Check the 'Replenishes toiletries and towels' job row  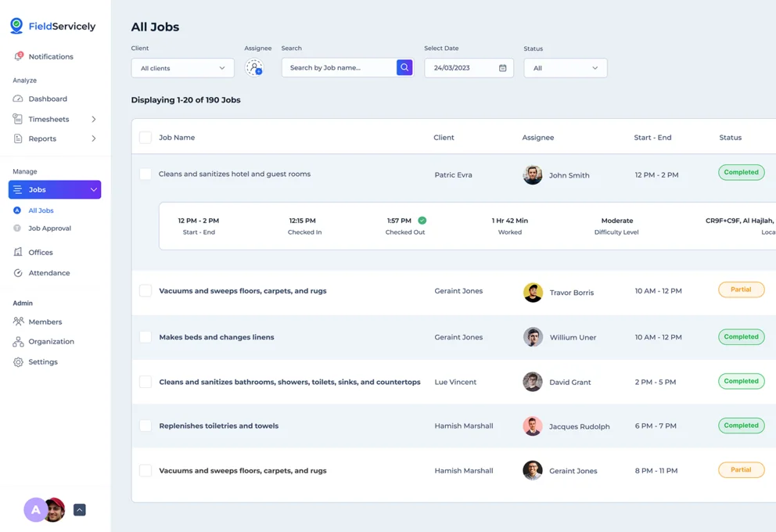[x=145, y=426]
